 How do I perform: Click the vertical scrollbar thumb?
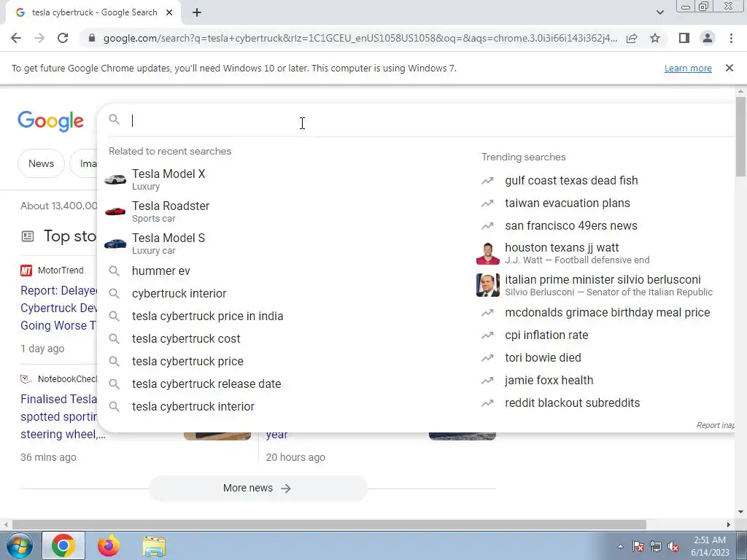(740, 136)
